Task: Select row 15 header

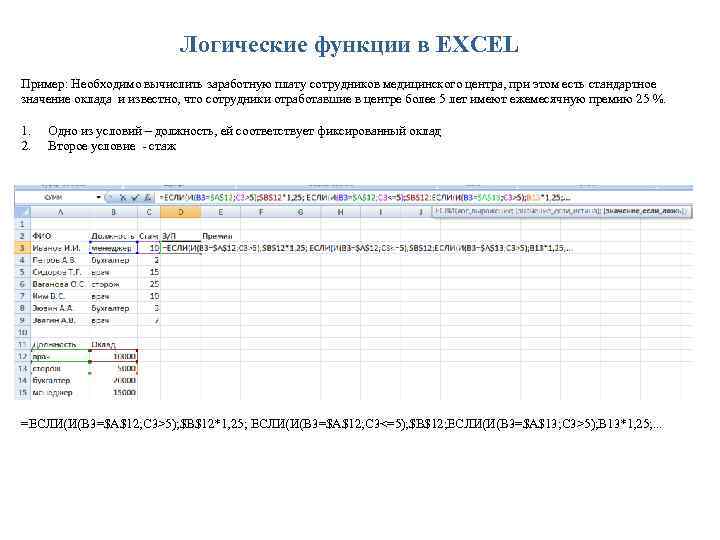Action: point(22,393)
